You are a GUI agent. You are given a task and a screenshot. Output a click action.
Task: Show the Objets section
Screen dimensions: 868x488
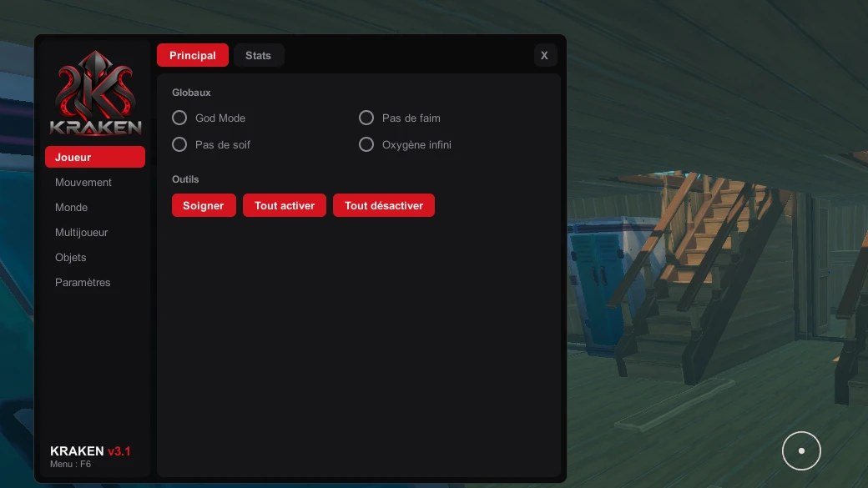[70, 257]
